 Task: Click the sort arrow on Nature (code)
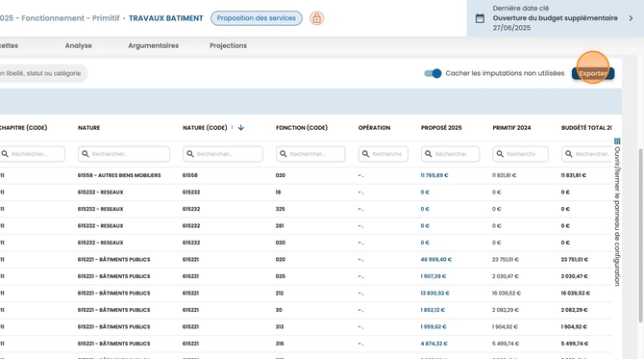tap(241, 127)
